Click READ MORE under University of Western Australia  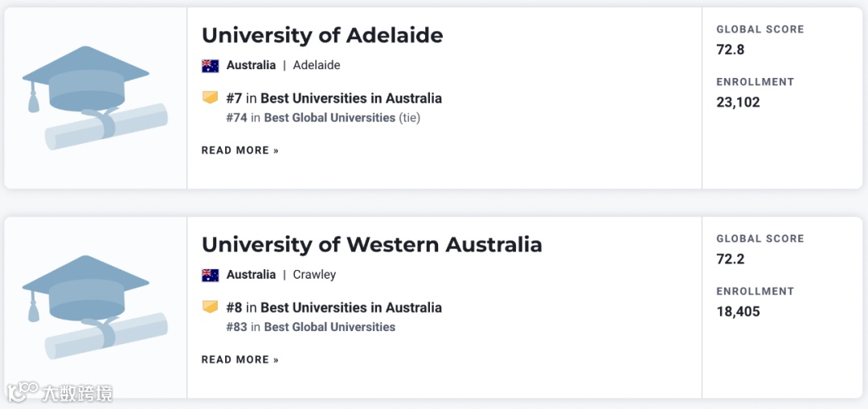coord(240,359)
